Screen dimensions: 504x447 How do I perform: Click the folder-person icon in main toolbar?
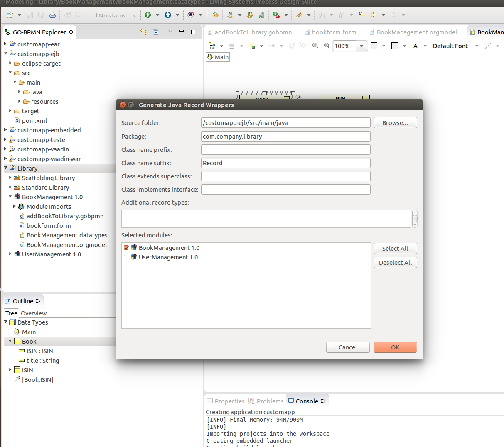coord(215,15)
